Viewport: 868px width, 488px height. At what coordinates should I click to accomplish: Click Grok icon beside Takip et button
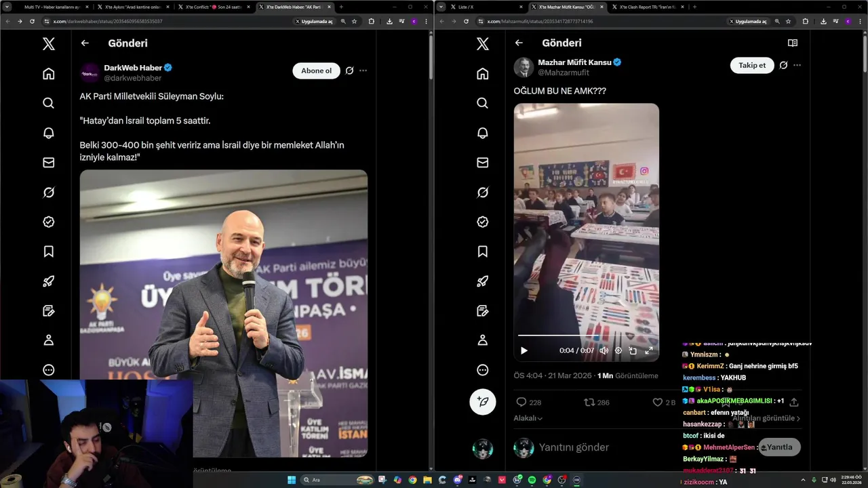[783, 65]
